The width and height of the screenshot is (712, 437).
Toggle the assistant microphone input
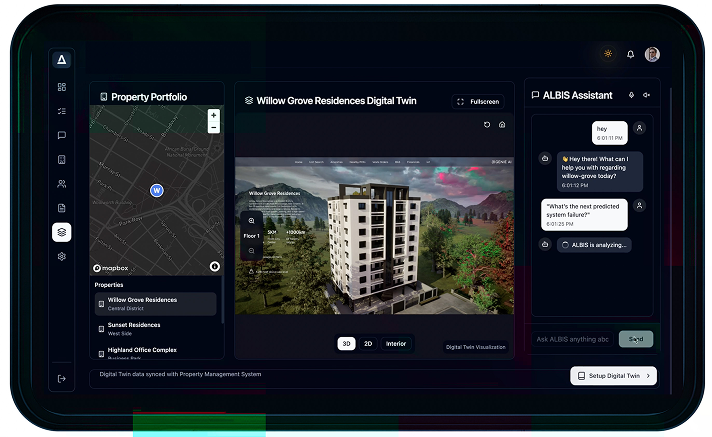[x=631, y=95]
